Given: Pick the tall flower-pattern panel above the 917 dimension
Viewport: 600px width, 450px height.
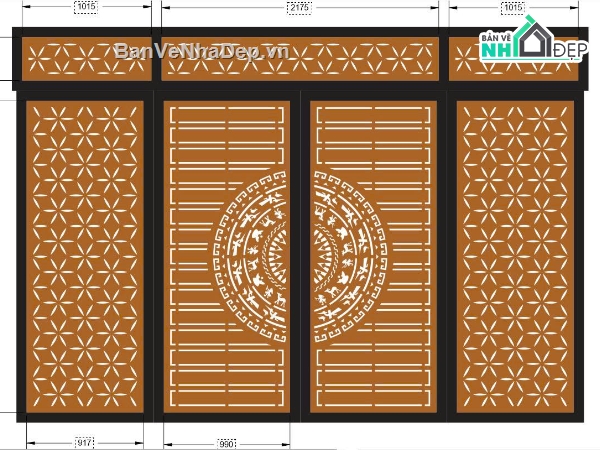Looking at the screenshot, I should click(85, 257).
